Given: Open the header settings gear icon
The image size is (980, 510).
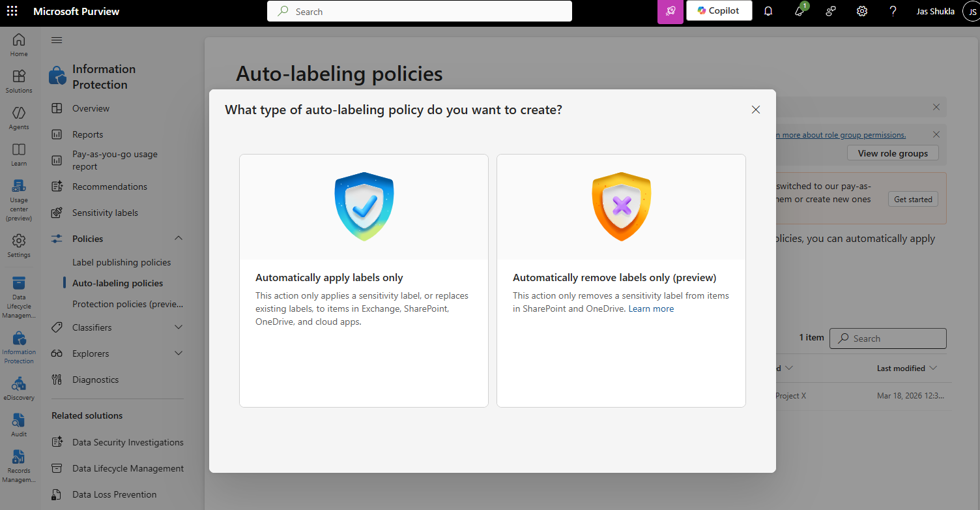Looking at the screenshot, I should click(862, 11).
